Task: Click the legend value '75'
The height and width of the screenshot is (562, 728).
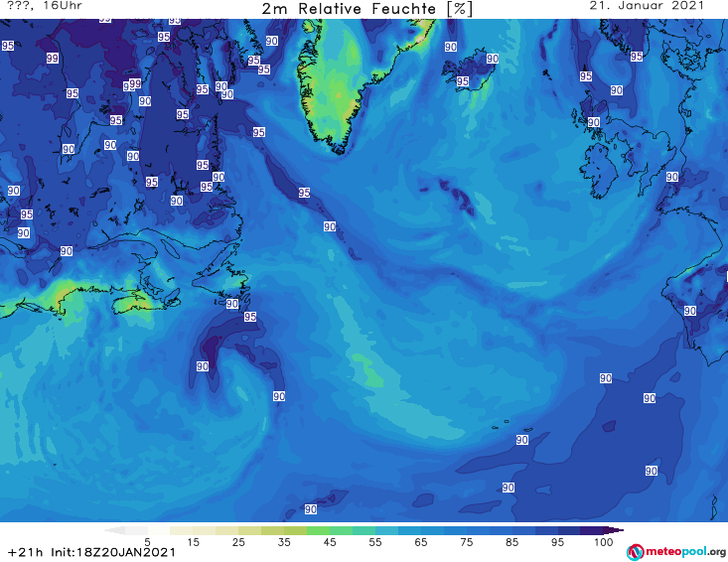Action: 466,542
